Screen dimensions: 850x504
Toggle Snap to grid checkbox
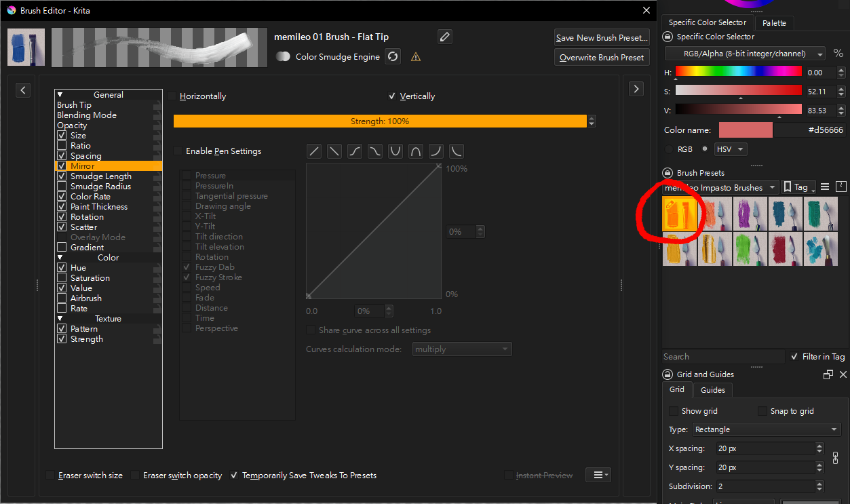click(762, 411)
